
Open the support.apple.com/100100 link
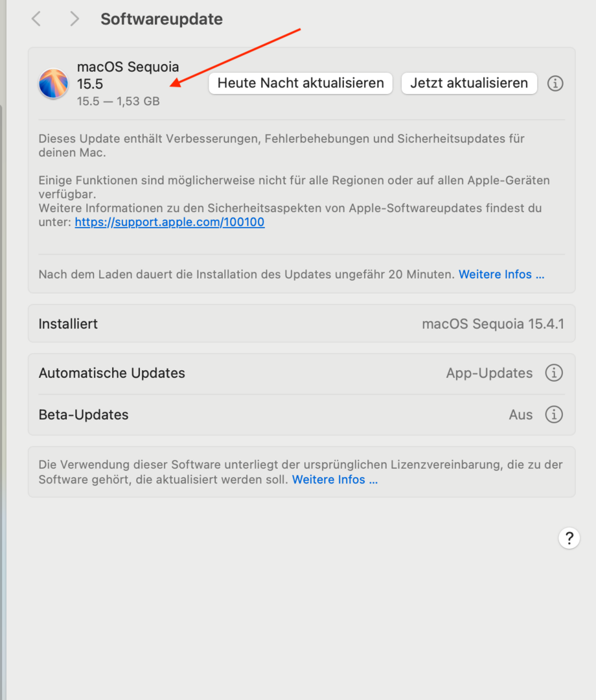click(x=170, y=222)
